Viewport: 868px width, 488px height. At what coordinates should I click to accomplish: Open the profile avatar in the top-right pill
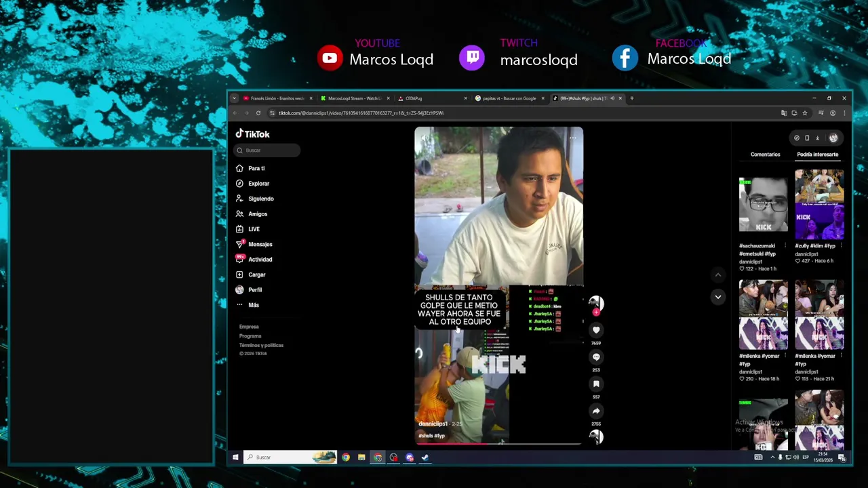point(833,138)
